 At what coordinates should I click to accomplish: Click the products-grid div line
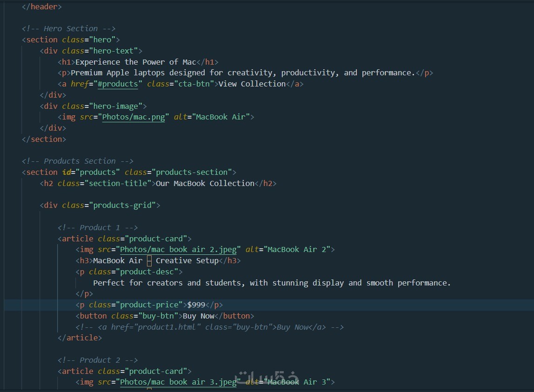point(100,206)
